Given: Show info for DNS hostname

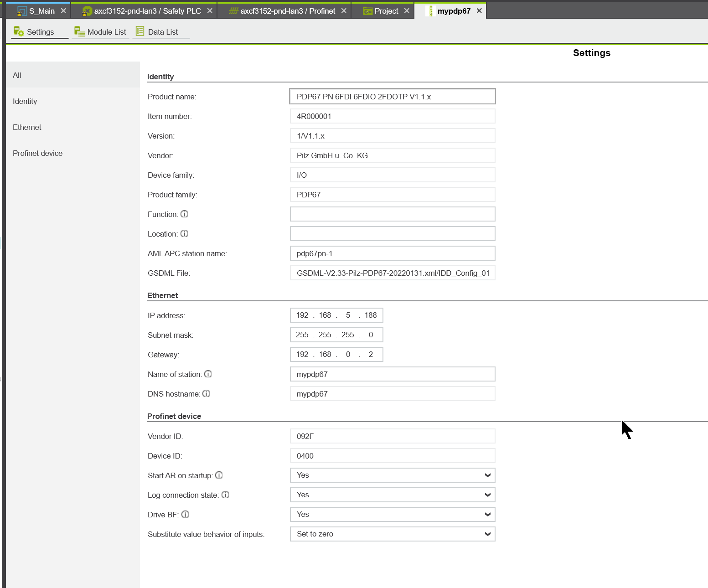Looking at the screenshot, I should pyautogui.click(x=206, y=393).
